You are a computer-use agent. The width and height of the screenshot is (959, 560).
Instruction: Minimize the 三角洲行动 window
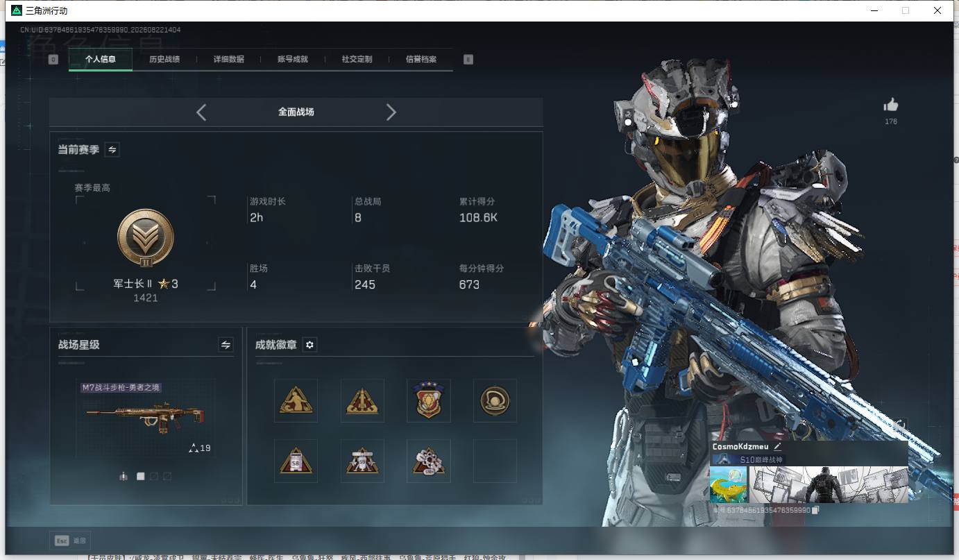pyautogui.click(x=874, y=10)
